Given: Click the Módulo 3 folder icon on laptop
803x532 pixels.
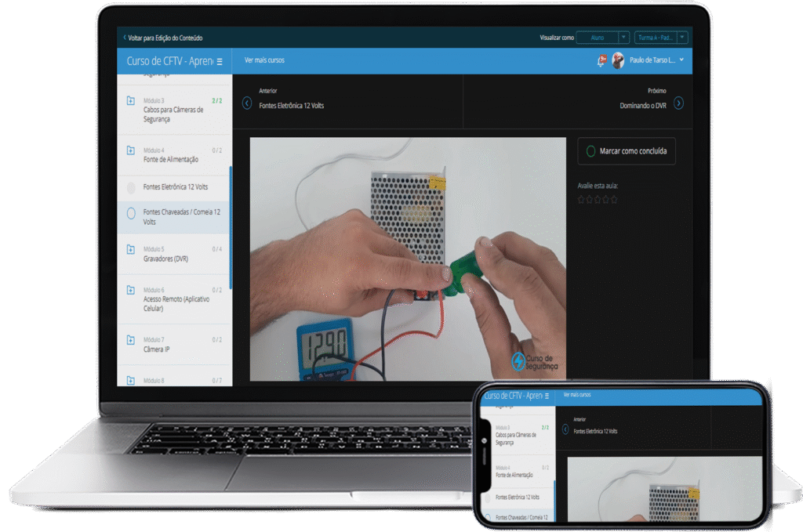Looking at the screenshot, I should coord(131,101).
